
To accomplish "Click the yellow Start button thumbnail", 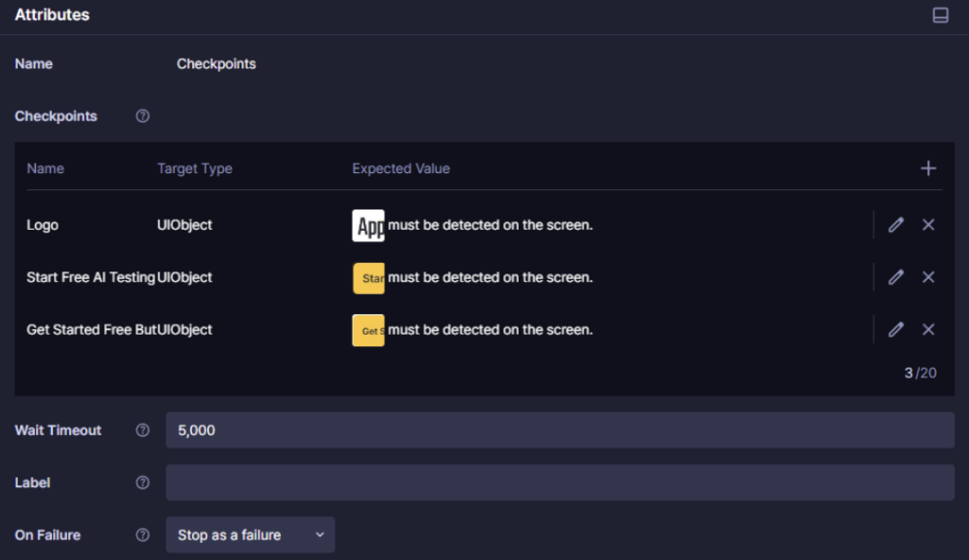I will coord(368,278).
